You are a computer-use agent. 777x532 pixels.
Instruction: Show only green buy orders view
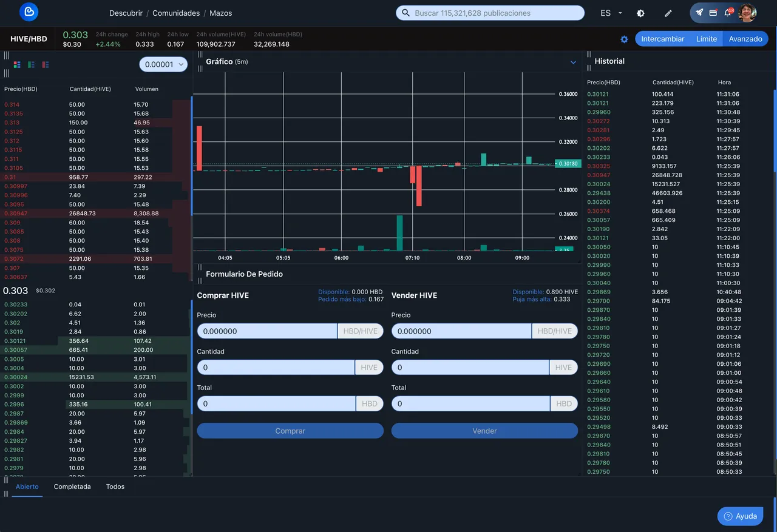pos(31,64)
